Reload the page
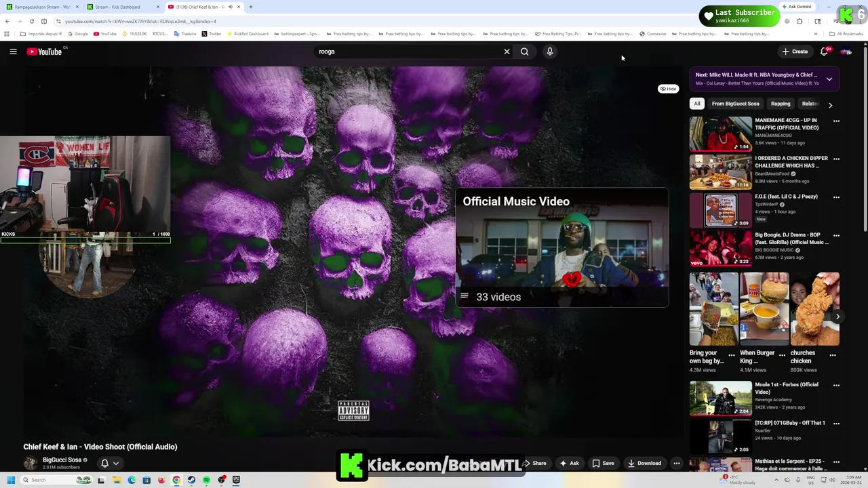 tap(32, 21)
